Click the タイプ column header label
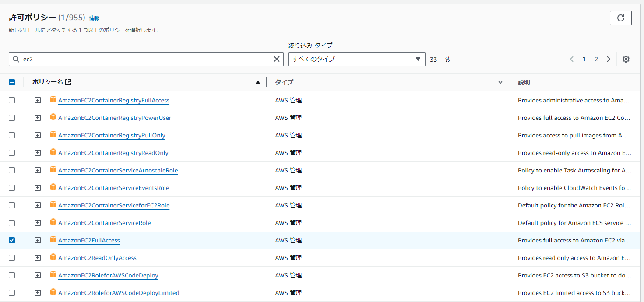 (284, 82)
